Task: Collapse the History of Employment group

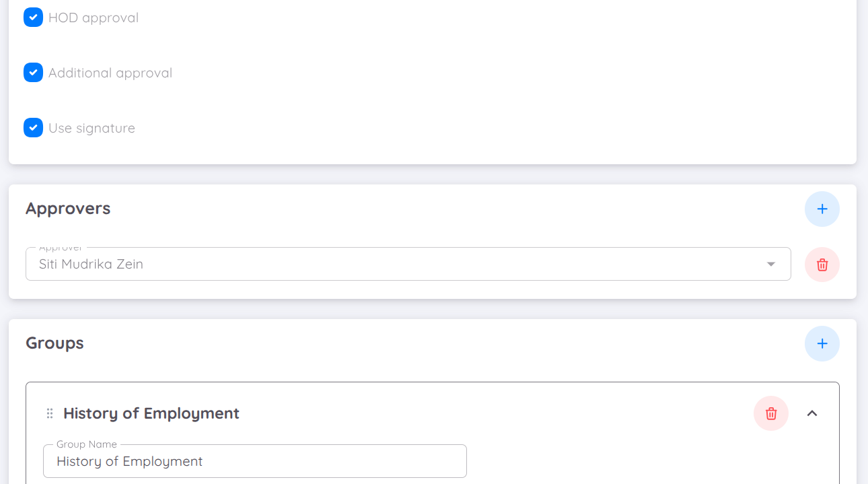Action: point(812,413)
